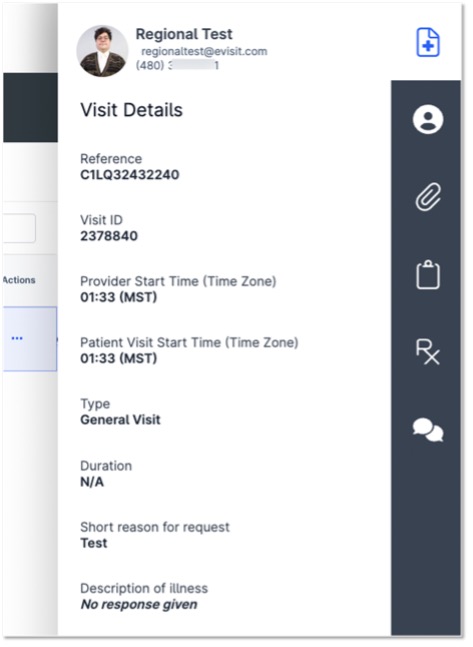Click the reference code C1LQ32432240
473x647 pixels.
130,175
